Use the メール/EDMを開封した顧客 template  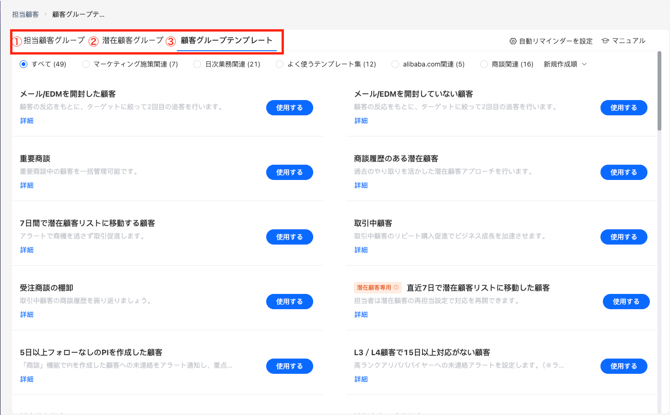click(x=290, y=108)
